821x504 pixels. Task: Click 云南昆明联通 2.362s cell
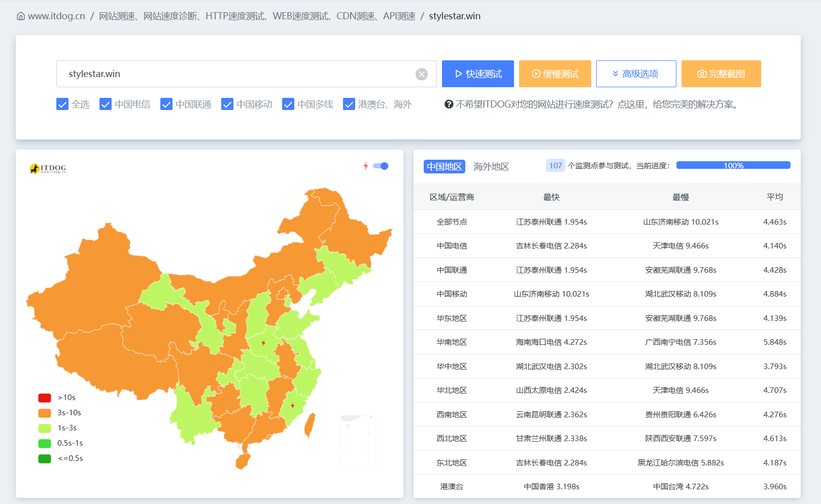(552, 414)
